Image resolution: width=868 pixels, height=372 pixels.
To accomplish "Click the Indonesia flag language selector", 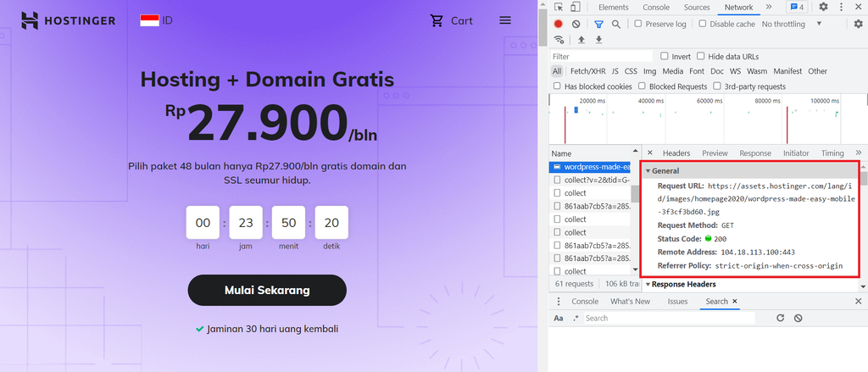I will [x=156, y=20].
